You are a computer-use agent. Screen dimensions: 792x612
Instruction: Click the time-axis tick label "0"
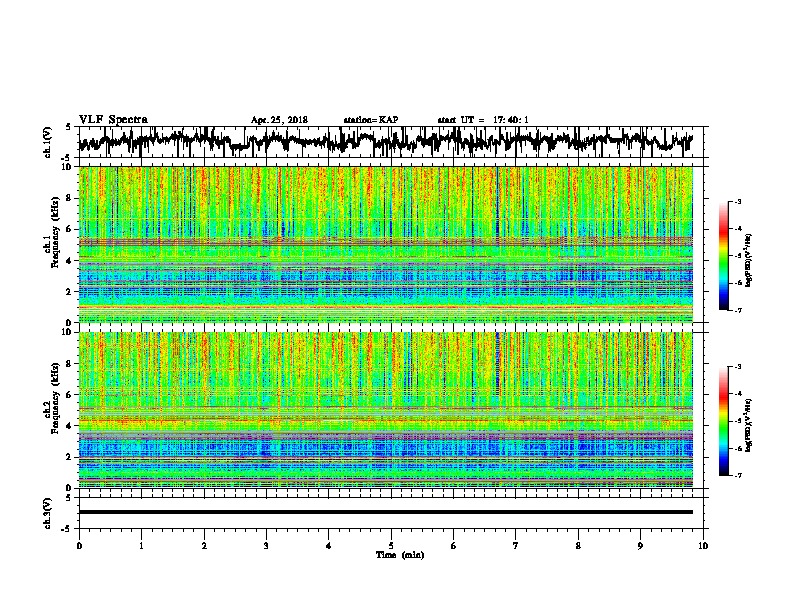pos(79,546)
